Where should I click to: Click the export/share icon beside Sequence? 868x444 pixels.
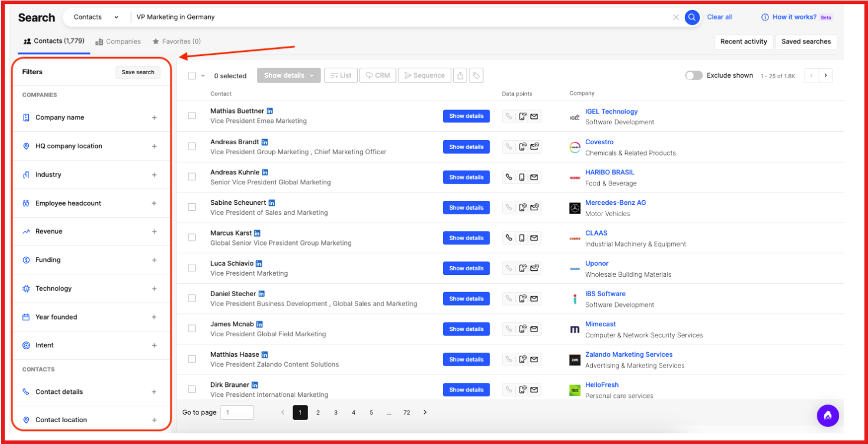click(460, 75)
